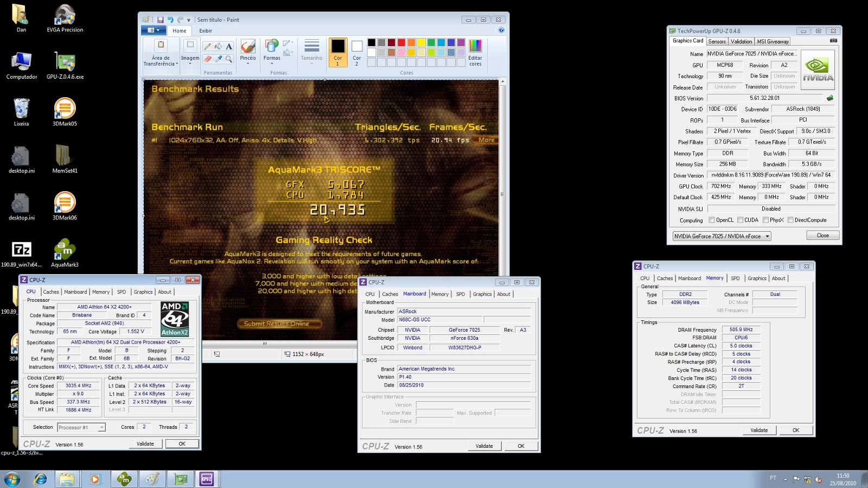This screenshot has width=868, height=488.
Task: Click the PT language indicator in the tray
Action: [x=773, y=478]
